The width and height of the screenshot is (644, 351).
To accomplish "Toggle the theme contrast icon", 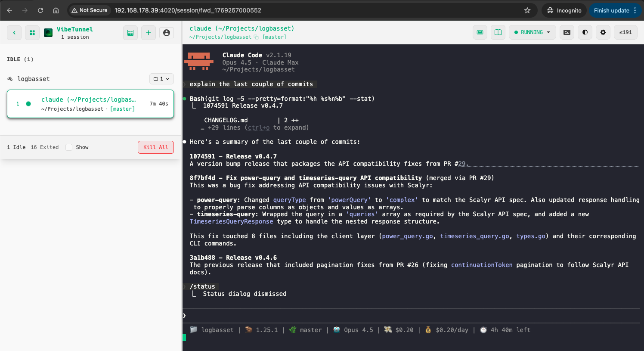I will (x=585, y=32).
